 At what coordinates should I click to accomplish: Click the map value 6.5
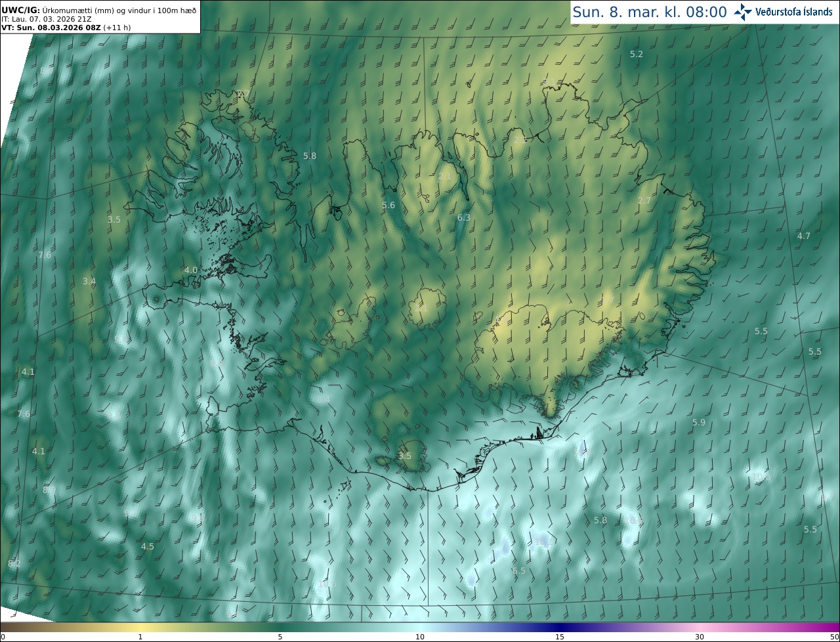pos(519,571)
